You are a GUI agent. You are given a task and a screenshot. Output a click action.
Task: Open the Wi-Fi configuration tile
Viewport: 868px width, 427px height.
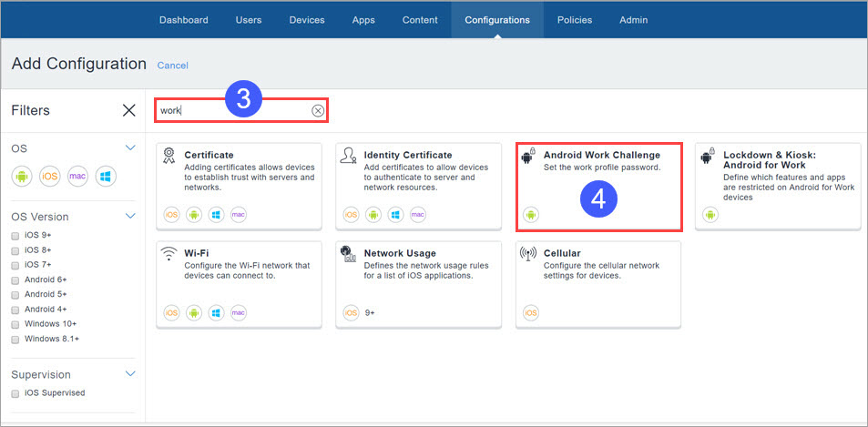tap(239, 282)
